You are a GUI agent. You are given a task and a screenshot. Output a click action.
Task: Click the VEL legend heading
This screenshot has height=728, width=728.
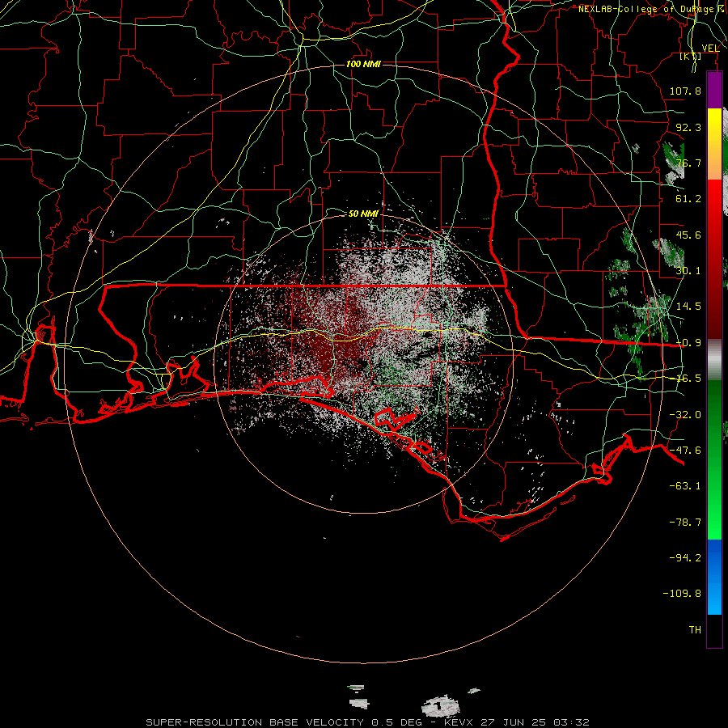[x=711, y=48]
